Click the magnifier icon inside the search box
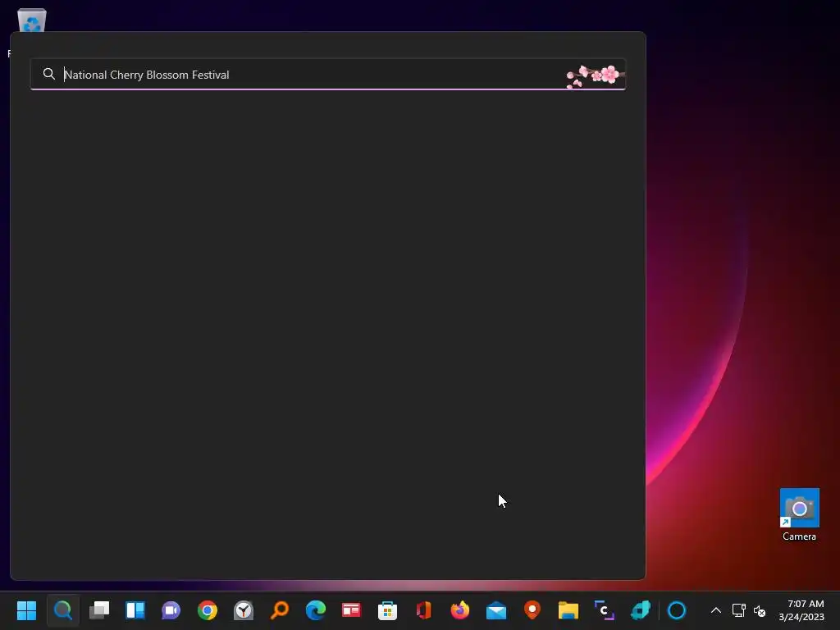The image size is (840, 630). pos(48,74)
